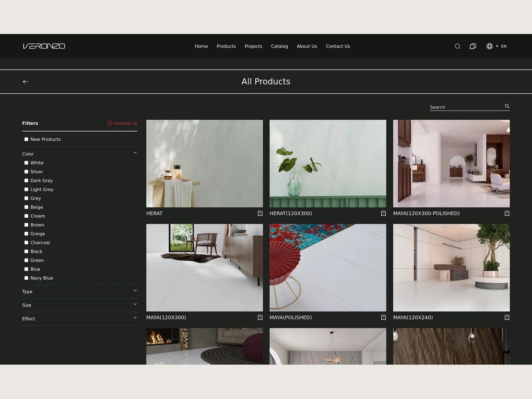
Task: Click the globe language icon
Action: [x=490, y=46]
